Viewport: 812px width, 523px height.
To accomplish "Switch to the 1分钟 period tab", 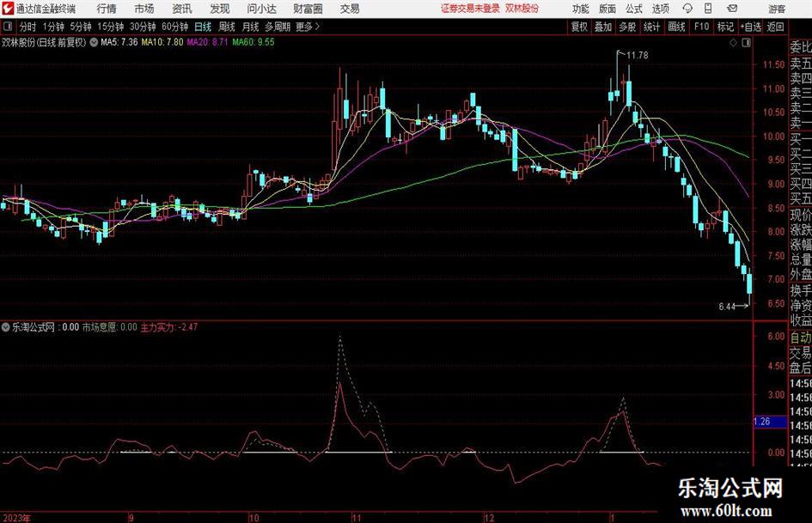I will [x=53, y=27].
